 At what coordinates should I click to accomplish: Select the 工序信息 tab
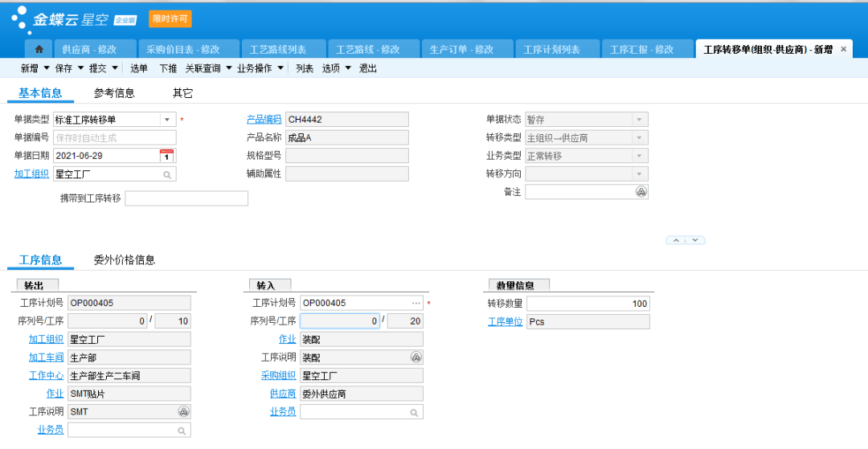(40, 260)
